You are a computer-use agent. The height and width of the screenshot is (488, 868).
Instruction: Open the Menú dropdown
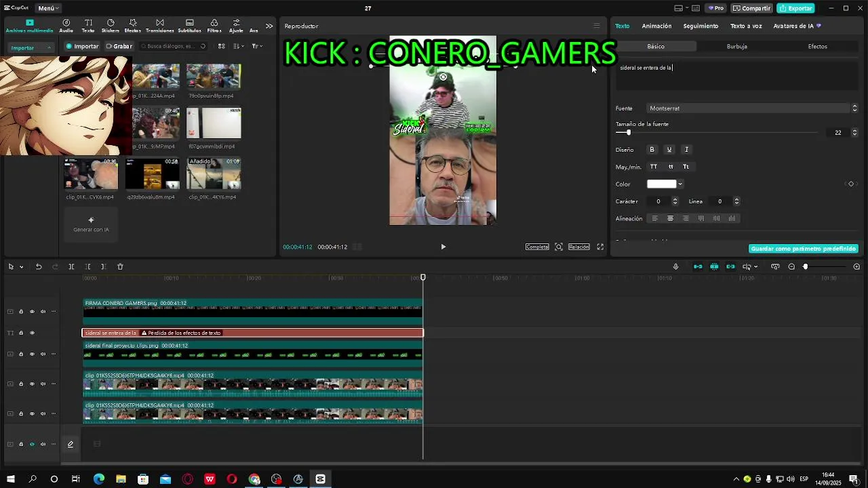tap(48, 8)
